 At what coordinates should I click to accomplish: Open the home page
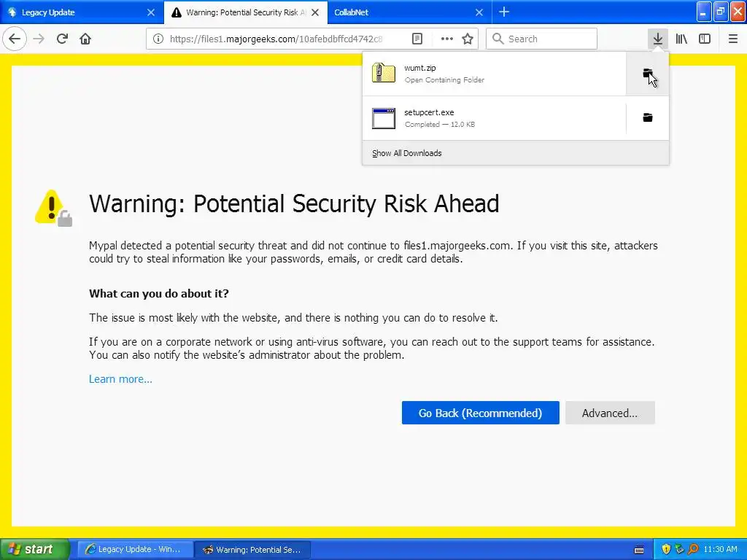tap(85, 39)
